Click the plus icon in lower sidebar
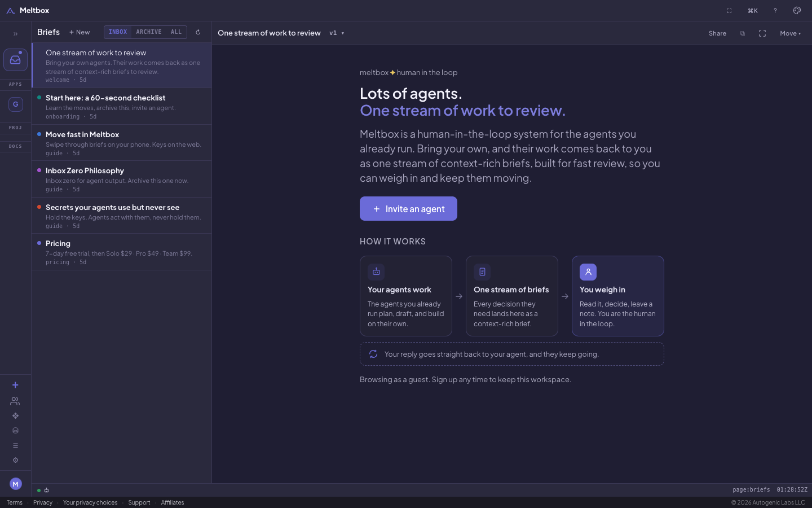The width and height of the screenshot is (812, 508). (x=15, y=385)
